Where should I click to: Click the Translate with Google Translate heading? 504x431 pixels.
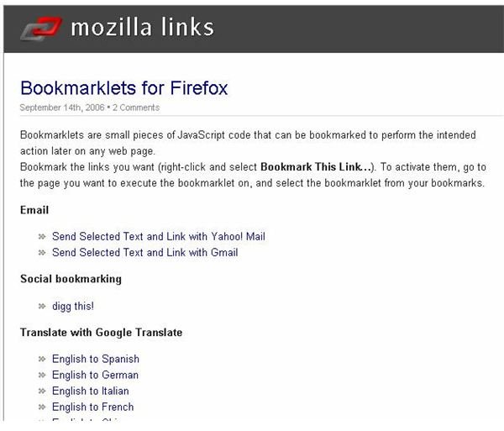102,333
